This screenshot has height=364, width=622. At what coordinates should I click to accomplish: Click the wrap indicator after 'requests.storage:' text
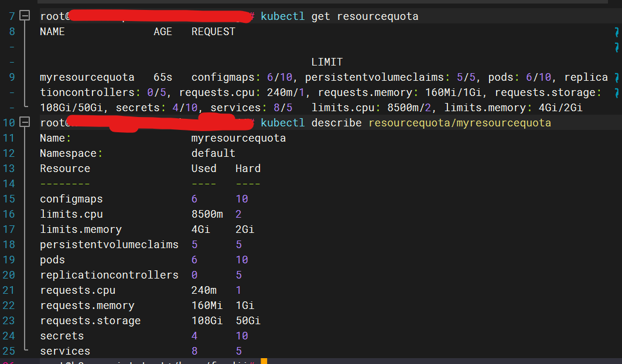[x=616, y=92]
